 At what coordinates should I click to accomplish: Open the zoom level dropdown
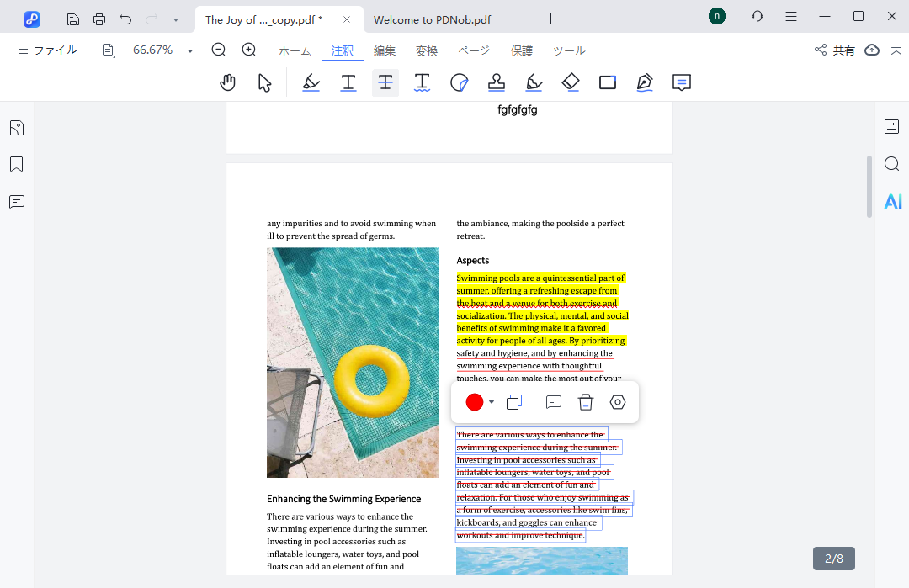point(190,50)
